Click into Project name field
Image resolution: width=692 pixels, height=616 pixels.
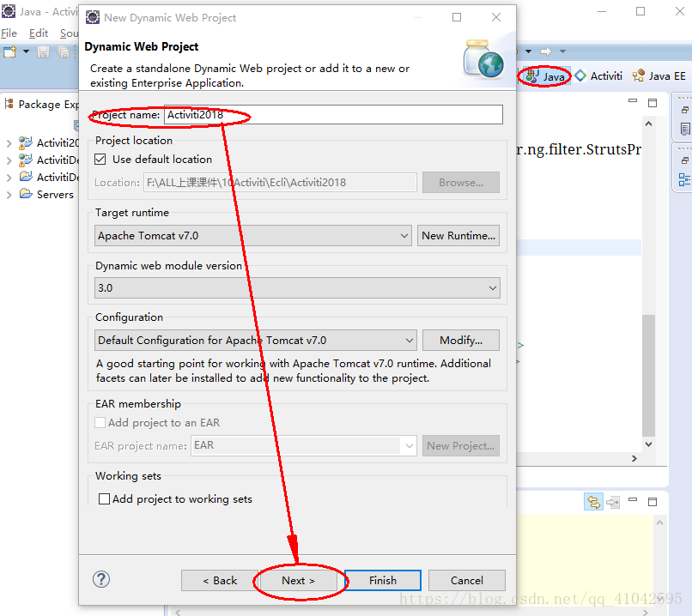tap(333, 115)
